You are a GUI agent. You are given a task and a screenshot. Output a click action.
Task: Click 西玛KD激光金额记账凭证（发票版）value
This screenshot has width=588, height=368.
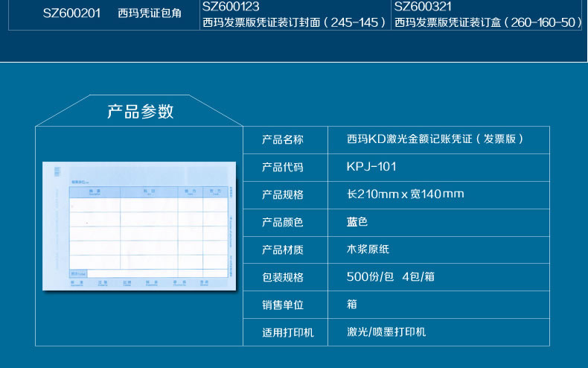[435, 139]
